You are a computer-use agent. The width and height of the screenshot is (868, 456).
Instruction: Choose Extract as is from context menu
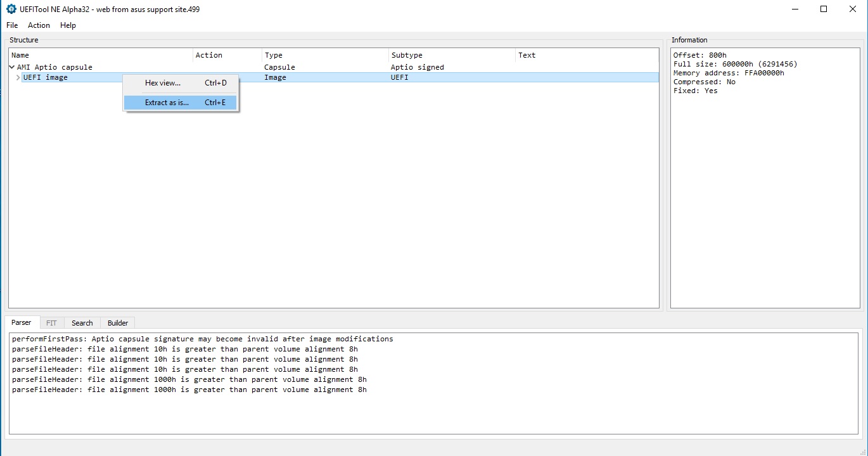point(181,103)
